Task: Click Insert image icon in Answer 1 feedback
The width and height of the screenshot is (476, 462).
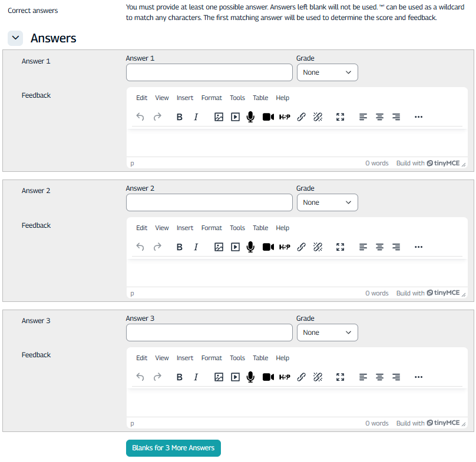Action: [219, 117]
